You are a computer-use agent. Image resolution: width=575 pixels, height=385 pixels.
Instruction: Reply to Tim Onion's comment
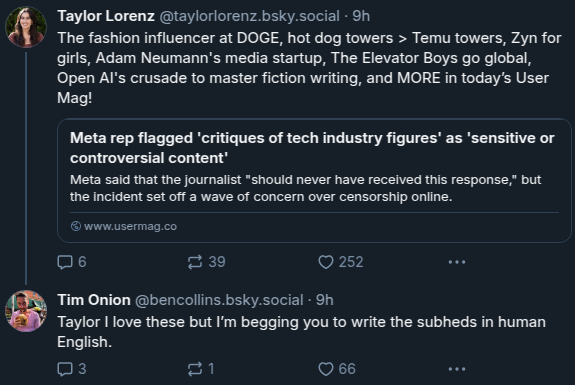pos(72,369)
